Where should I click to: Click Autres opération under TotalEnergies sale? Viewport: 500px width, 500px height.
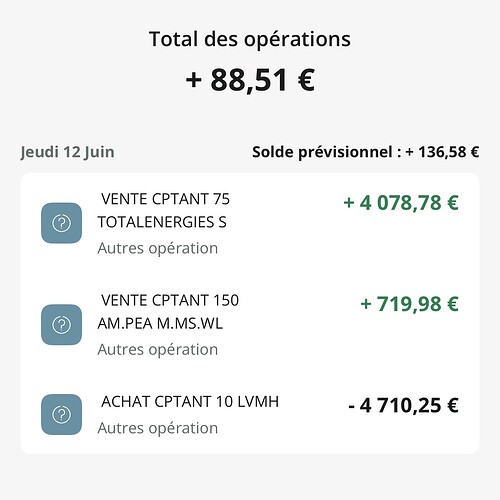coord(158,248)
